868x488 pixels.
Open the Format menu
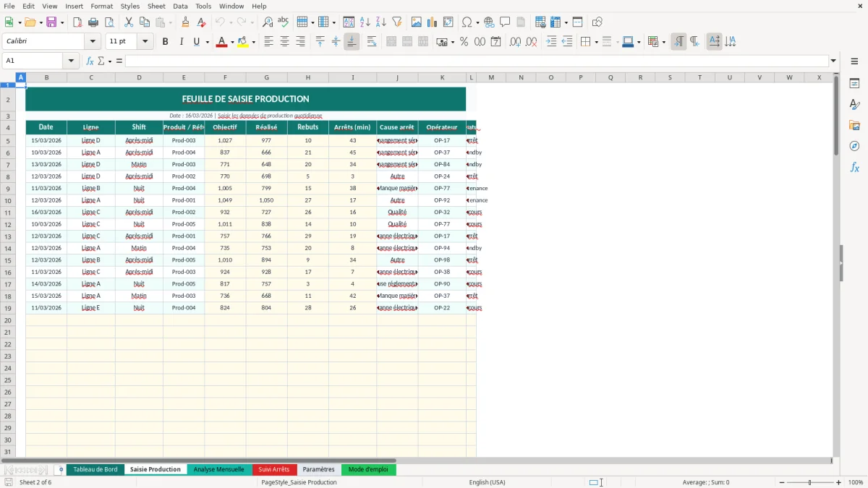[102, 6]
